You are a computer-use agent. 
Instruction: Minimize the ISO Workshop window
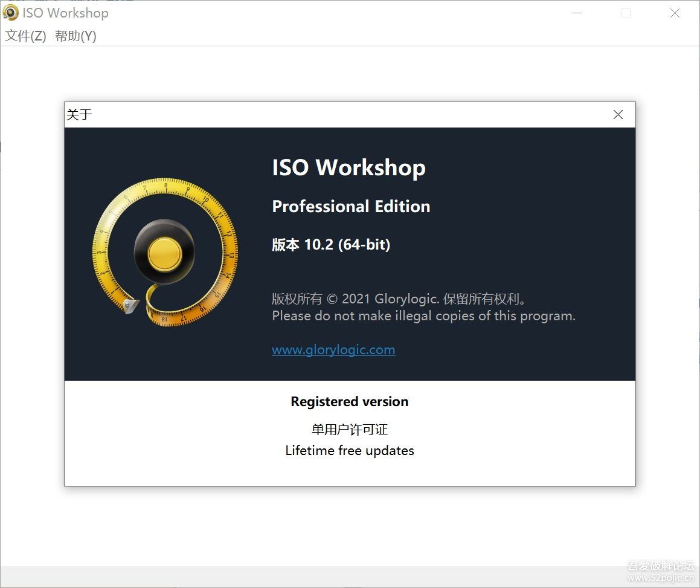(x=577, y=13)
